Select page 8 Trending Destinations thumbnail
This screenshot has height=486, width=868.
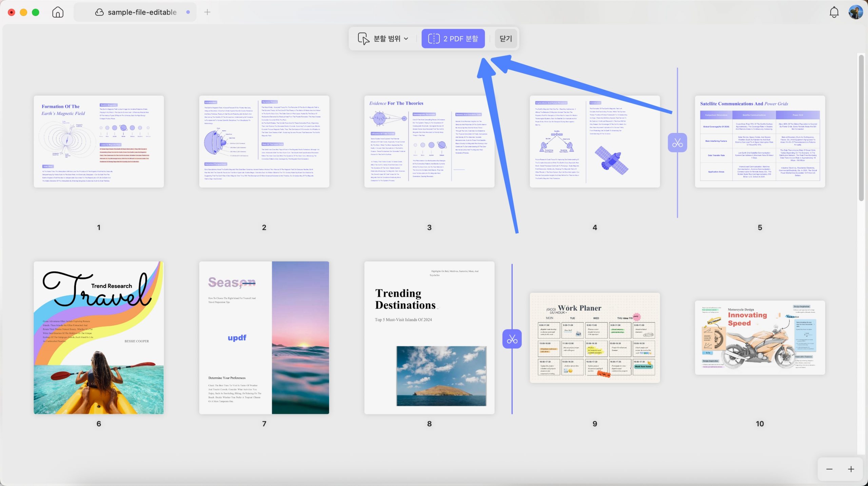click(429, 337)
